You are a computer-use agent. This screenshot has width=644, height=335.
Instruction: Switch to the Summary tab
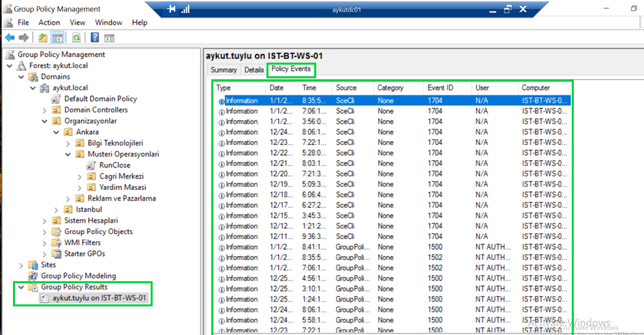224,69
